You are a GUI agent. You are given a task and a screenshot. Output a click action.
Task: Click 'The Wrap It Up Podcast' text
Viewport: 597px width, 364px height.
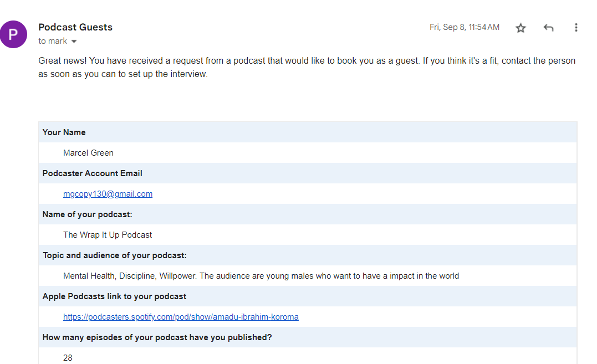[x=108, y=235]
